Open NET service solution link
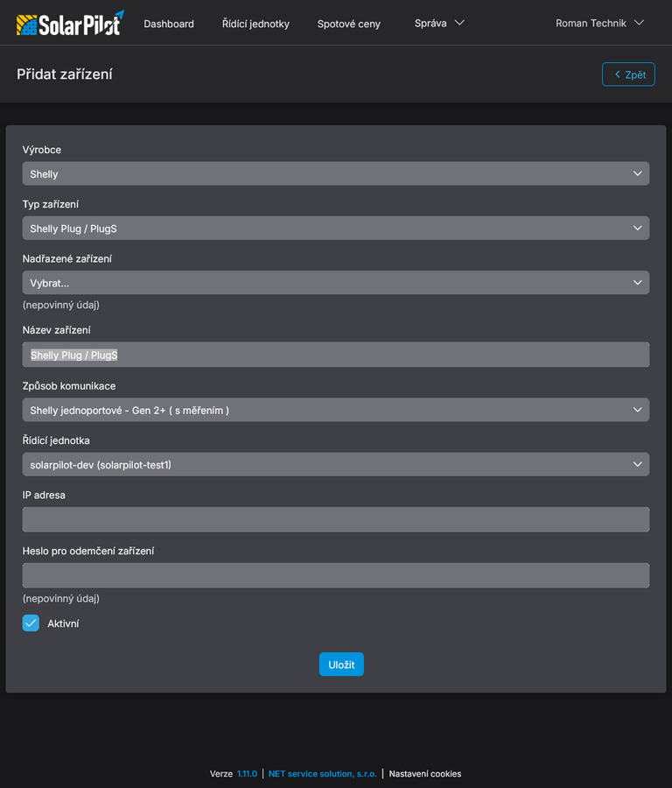 (x=322, y=774)
